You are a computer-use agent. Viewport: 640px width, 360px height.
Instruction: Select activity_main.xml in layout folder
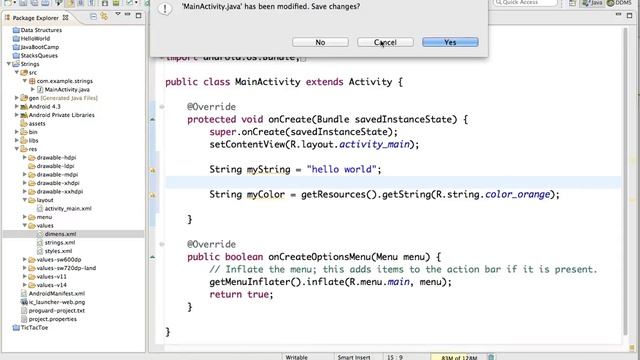(x=68, y=209)
